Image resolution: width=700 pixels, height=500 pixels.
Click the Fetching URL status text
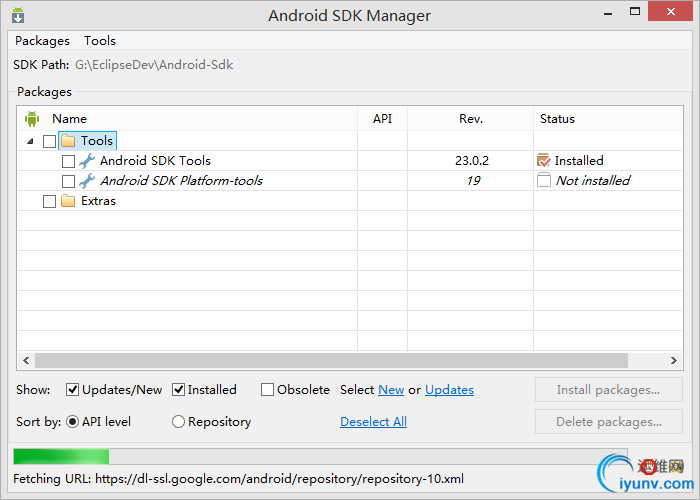click(x=238, y=479)
